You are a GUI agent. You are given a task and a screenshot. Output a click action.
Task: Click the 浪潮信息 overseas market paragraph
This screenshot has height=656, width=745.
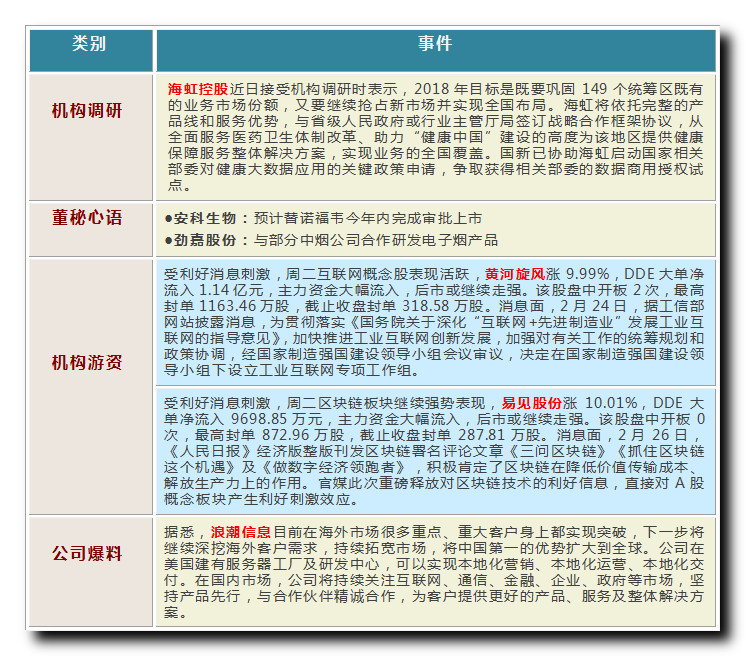pos(435,572)
